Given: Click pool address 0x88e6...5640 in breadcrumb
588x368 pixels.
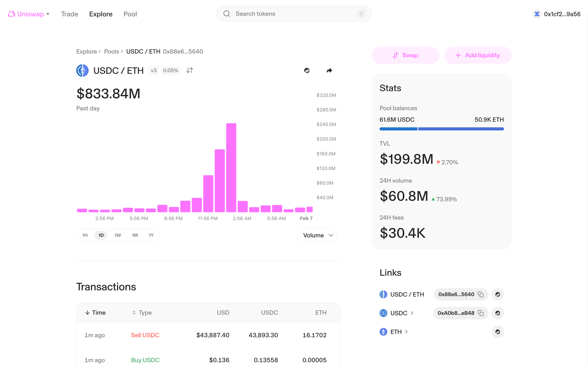Looking at the screenshot, I should point(183,52).
